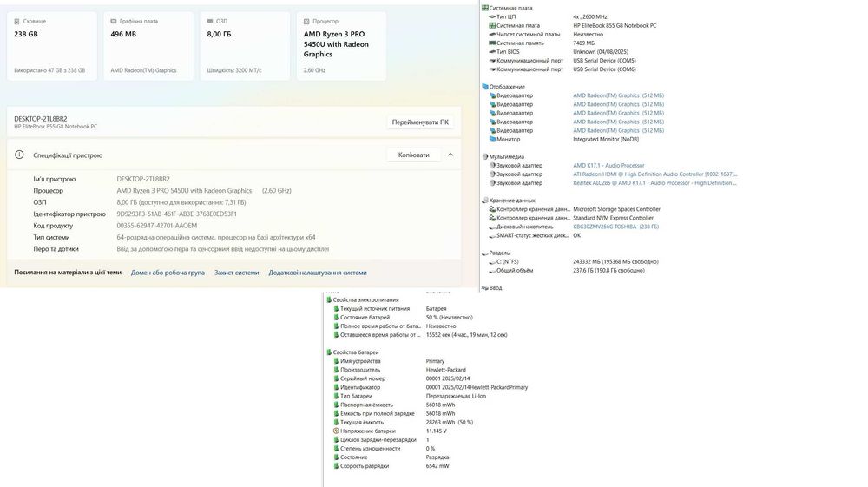The width and height of the screenshot is (868, 487).
Task: Select the '11.145 V' battery voltage value
Action: click(436, 431)
